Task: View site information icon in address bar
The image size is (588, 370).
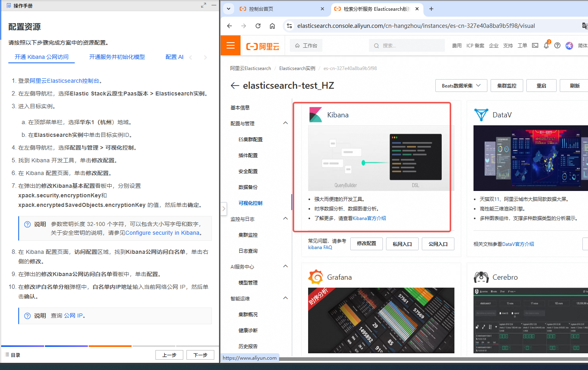Action: pos(289,26)
